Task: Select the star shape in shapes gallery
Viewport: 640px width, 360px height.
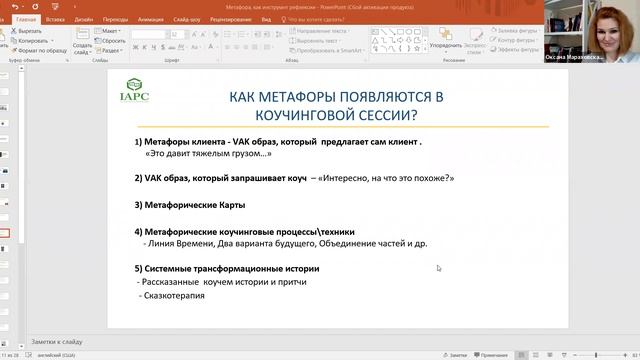Action: click(417, 49)
